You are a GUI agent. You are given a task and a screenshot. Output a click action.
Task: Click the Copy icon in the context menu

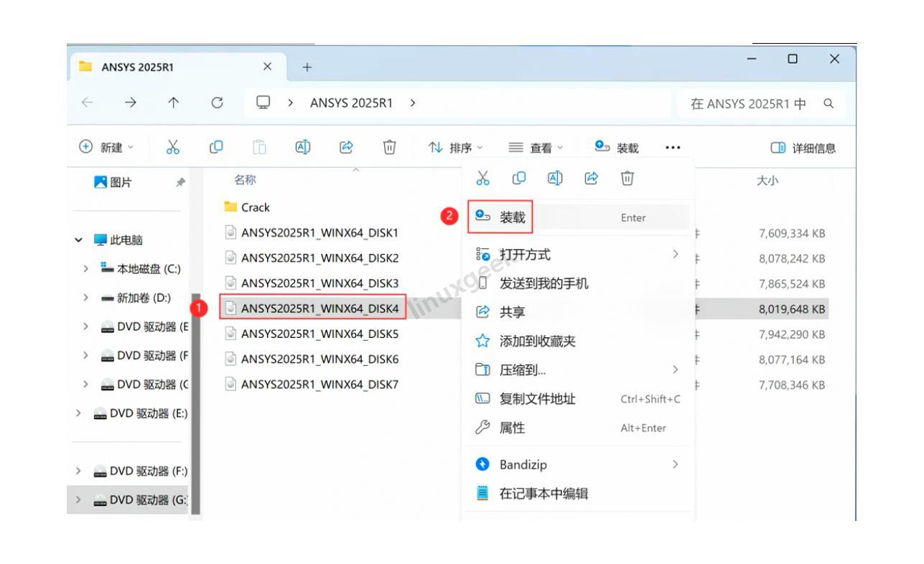pos(519,178)
